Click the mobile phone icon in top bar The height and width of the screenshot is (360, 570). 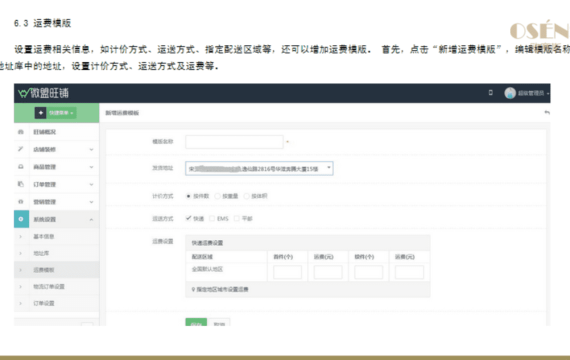click(x=490, y=93)
